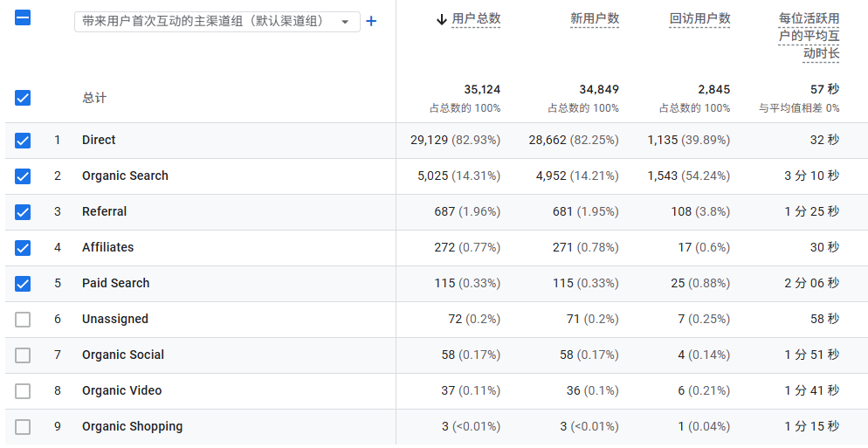The height and width of the screenshot is (448, 868).
Task: Deselect the Paid Search checkbox
Action: [23, 284]
